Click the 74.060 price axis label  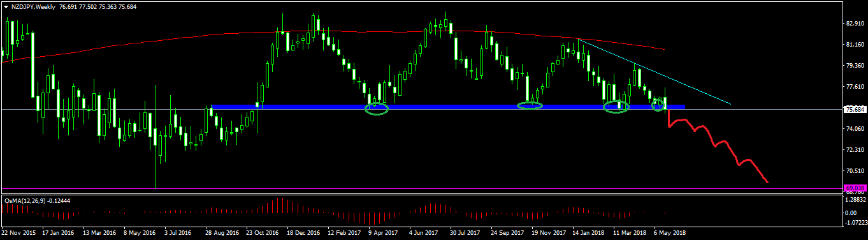click(855, 129)
